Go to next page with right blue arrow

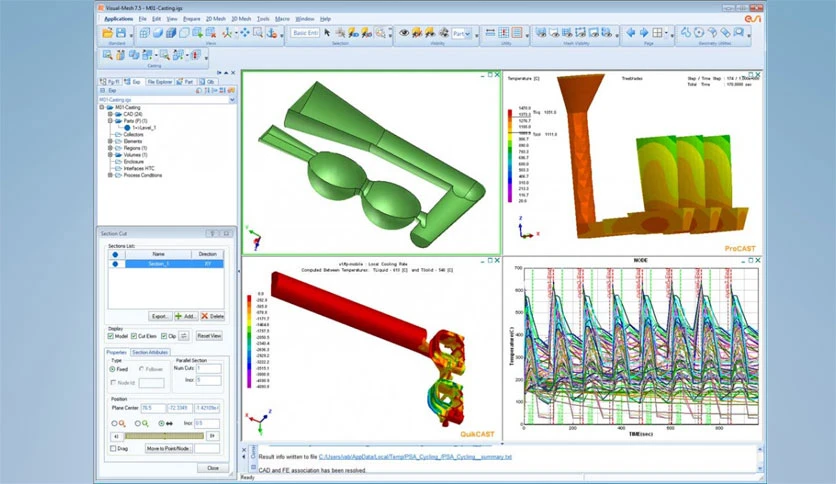(x=644, y=33)
